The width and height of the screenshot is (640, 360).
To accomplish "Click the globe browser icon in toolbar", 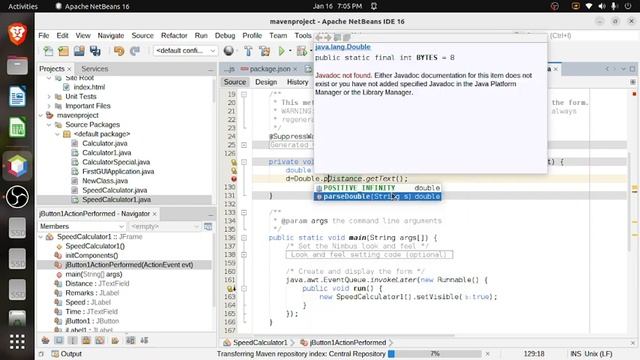I will click(229, 51).
